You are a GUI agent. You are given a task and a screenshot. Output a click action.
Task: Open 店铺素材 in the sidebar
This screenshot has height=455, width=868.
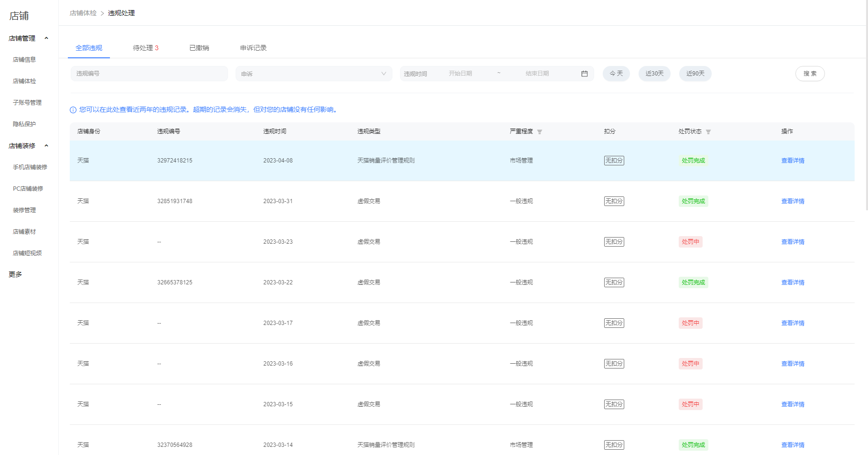click(24, 232)
